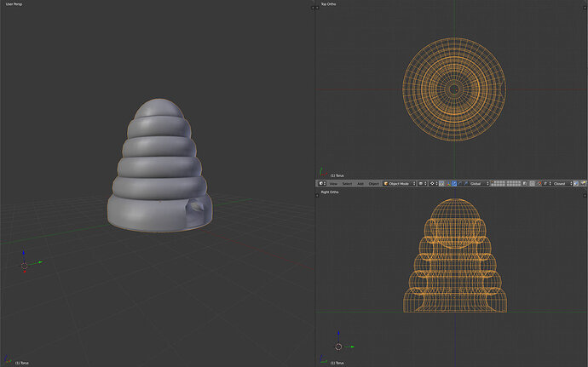Toggle lock camera and layers to scene

coord(525,183)
